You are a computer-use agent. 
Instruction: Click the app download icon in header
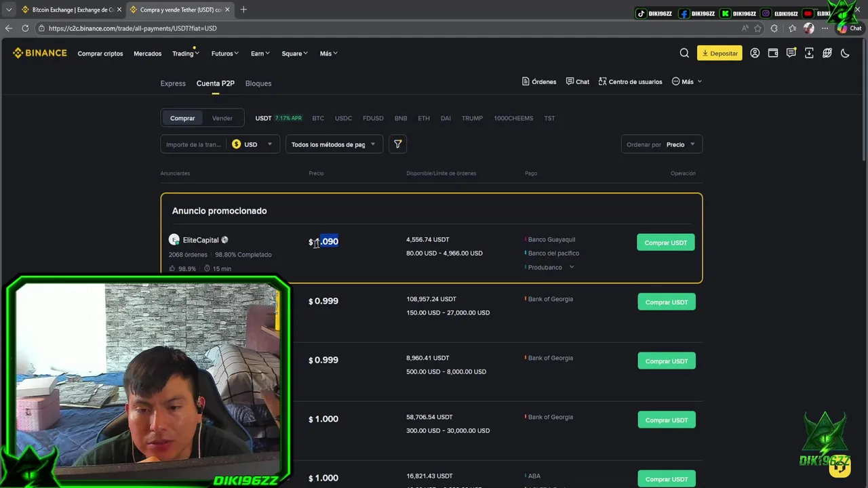pyautogui.click(x=809, y=53)
